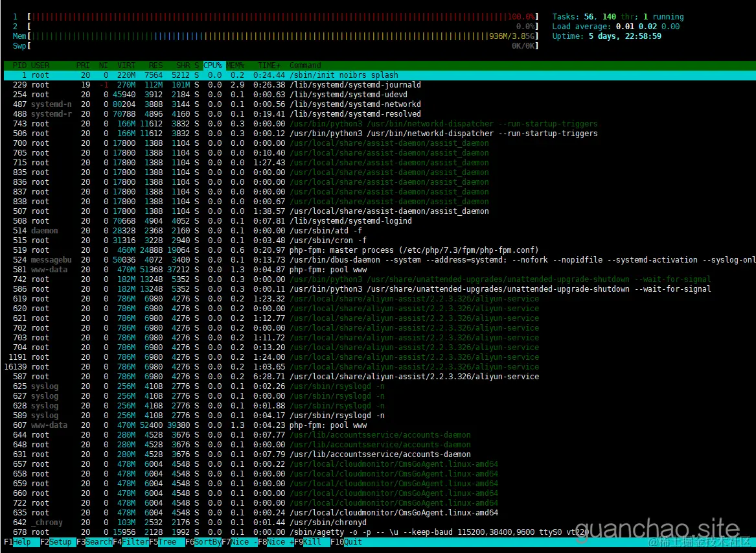Click the Swp usage meter bar

point(282,46)
